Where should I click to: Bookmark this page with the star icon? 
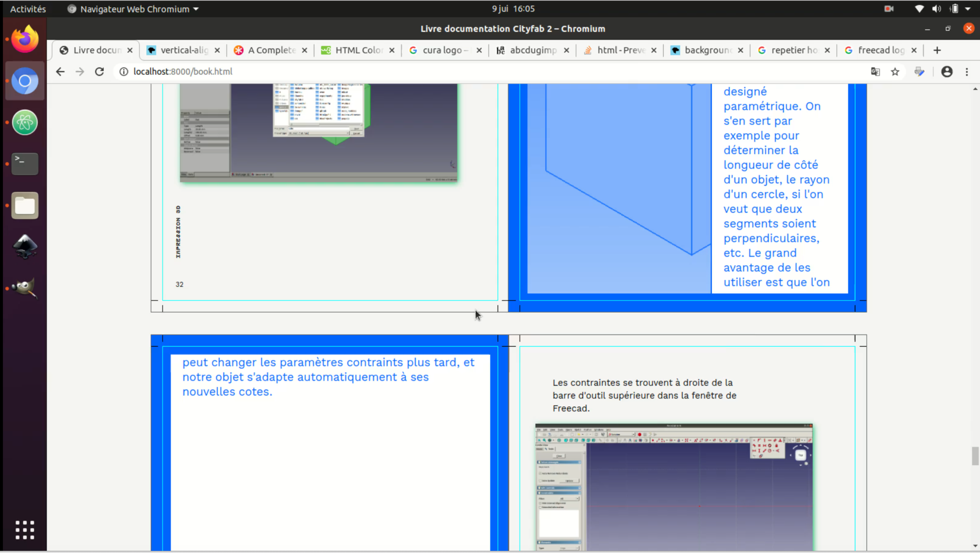[895, 71]
